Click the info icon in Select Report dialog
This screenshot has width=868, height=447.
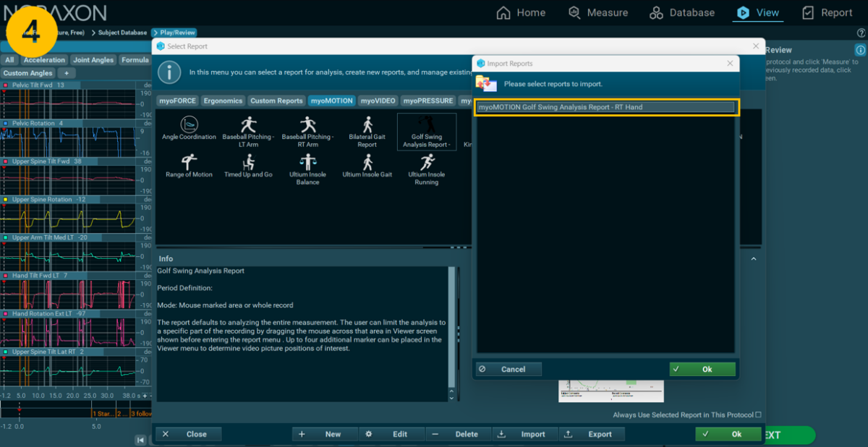click(169, 72)
